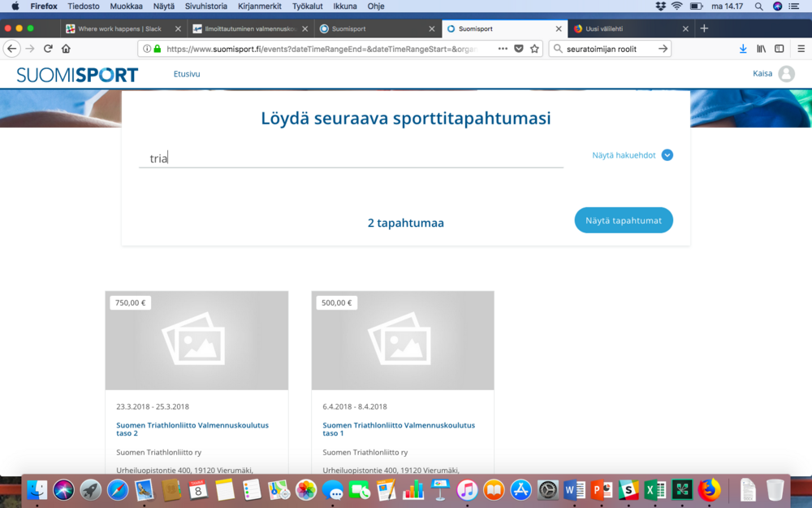Submit search with the arrow button
The height and width of the screenshot is (508, 812).
(663, 49)
